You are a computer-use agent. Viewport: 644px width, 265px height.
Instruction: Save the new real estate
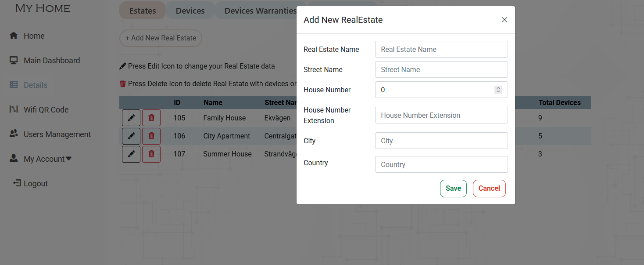tap(453, 189)
